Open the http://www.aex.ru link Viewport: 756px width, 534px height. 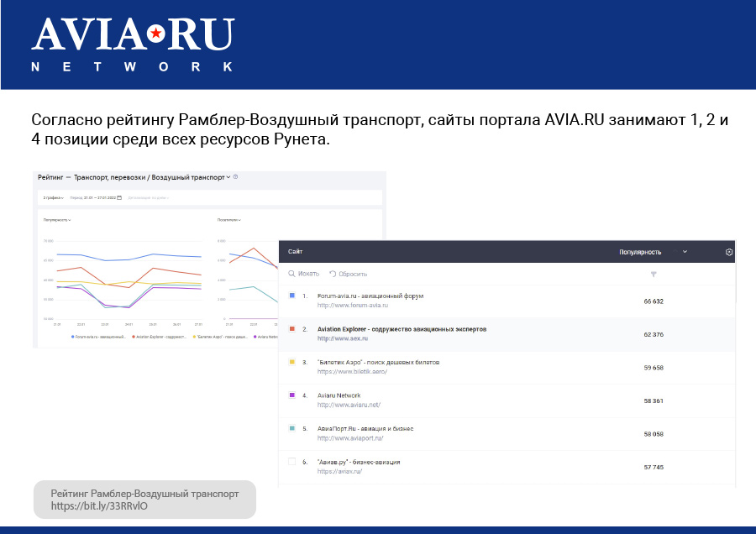tap(343, 338)
